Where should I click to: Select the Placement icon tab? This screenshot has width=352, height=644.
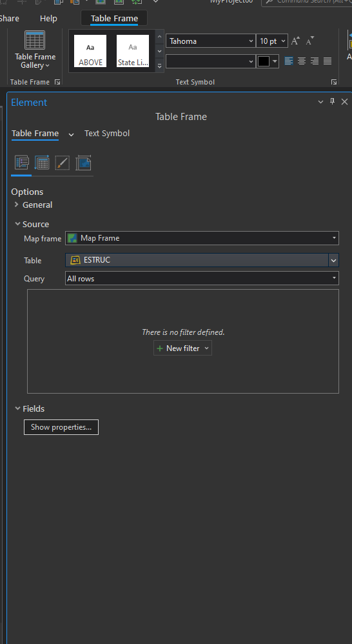click(83, 163)
